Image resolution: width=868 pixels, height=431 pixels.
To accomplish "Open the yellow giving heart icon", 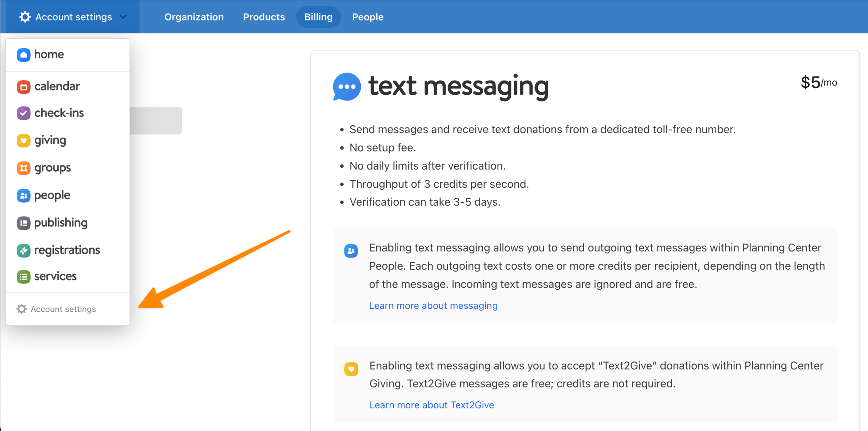I will tap(24, 140).
